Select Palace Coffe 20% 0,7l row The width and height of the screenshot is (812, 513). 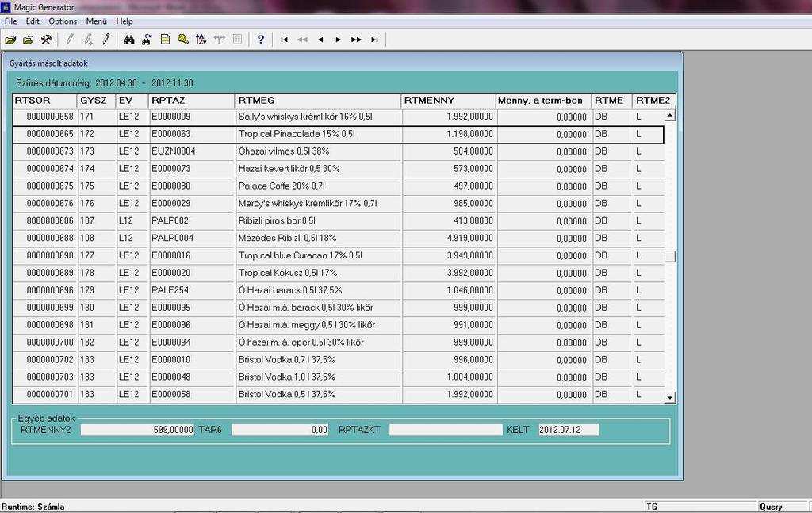click(338, 186)
